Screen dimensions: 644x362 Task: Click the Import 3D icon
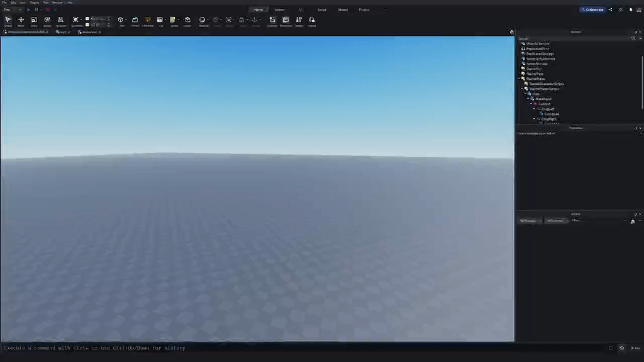click(x=187, y=19)
